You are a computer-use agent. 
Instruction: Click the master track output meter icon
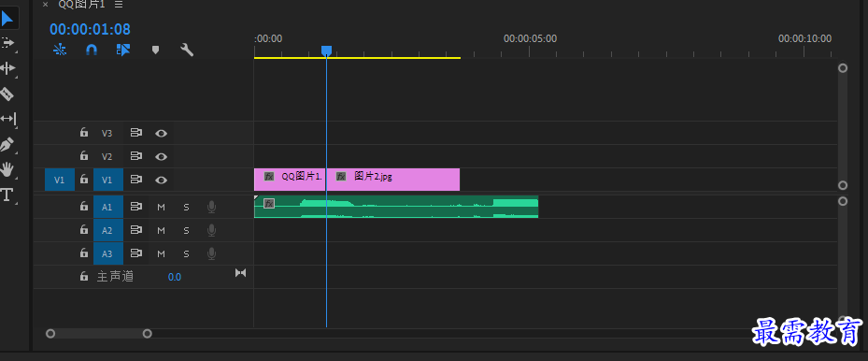pyautogui.click(x=240, y=272)
